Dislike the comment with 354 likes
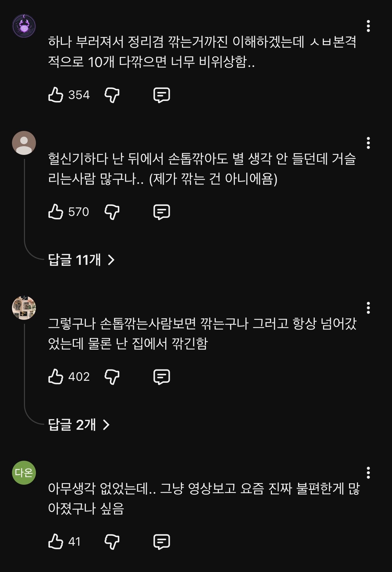Screen dimensions: 392x572 tap(112, 95)
